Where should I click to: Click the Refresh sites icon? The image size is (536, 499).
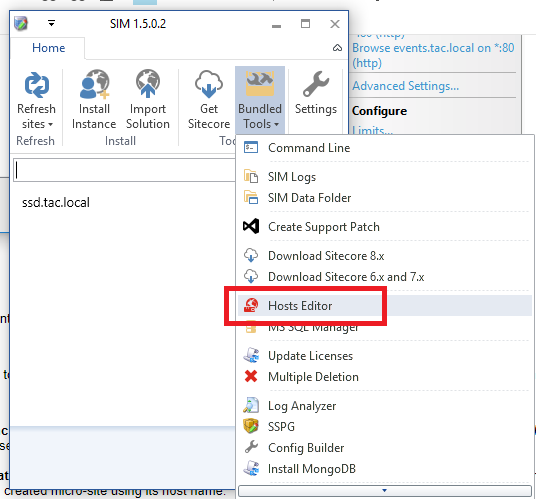click(37, 85)
